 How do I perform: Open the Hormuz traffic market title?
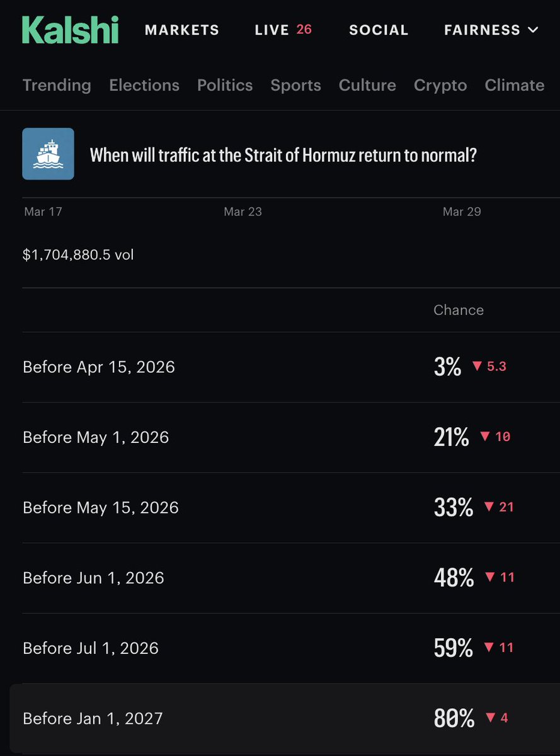point(283,155)
